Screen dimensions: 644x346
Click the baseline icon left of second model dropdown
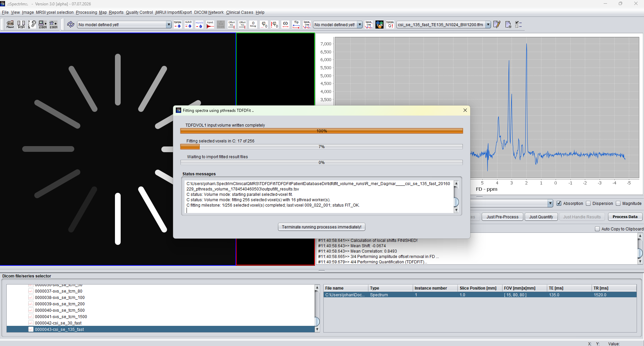click(307, 25)
